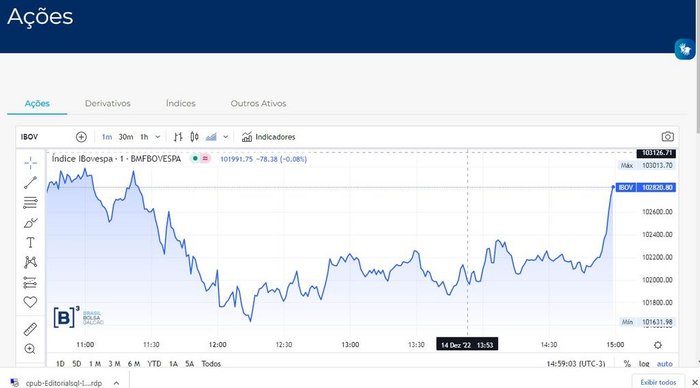Open the forecast and measurement tools
Image resolution: width=700 pixels, height=388 pixels.
coord(30,282)
